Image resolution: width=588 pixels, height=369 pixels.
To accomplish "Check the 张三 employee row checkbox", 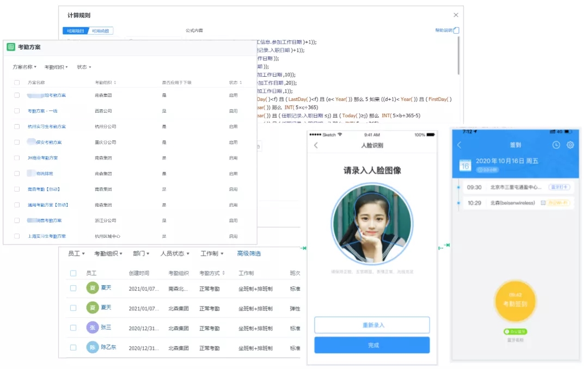I will 73,328.
